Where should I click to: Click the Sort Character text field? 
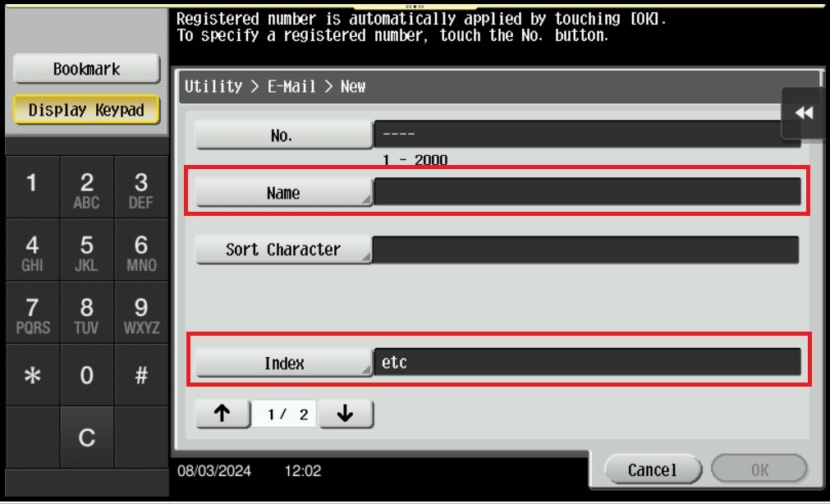click(585, 250)
